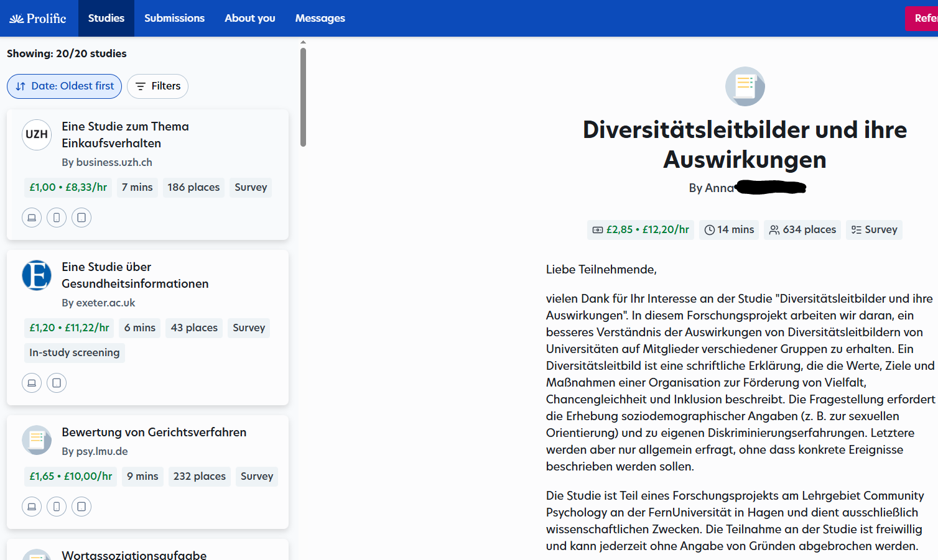Click the exeter.ac.uk E logo avatar

tap(37, 275)
